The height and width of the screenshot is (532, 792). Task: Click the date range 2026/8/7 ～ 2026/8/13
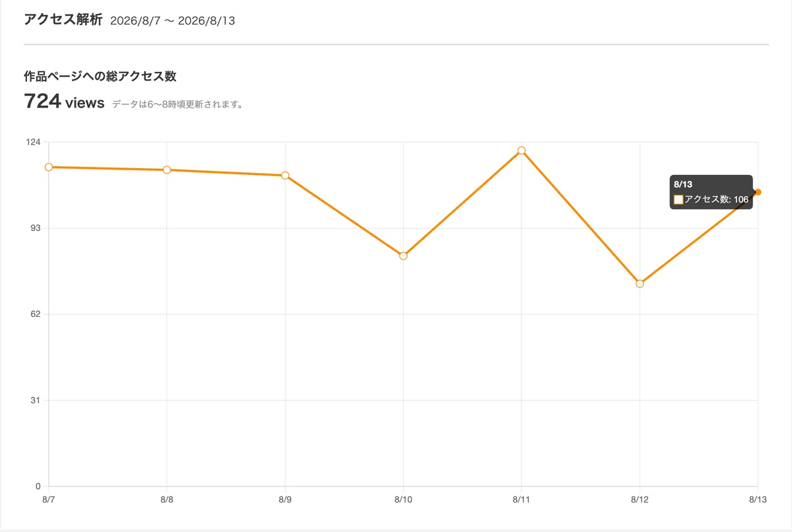click(x=172, y=20)
